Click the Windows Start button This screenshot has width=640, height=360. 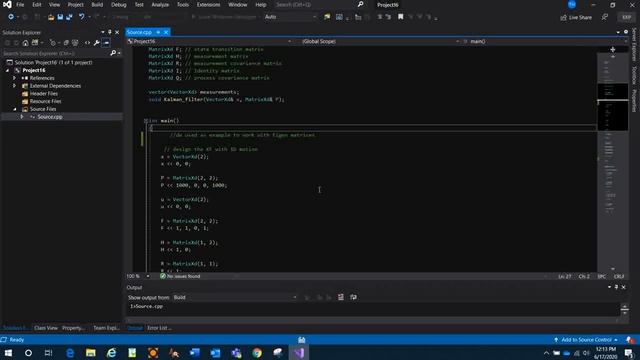[8, 353]
